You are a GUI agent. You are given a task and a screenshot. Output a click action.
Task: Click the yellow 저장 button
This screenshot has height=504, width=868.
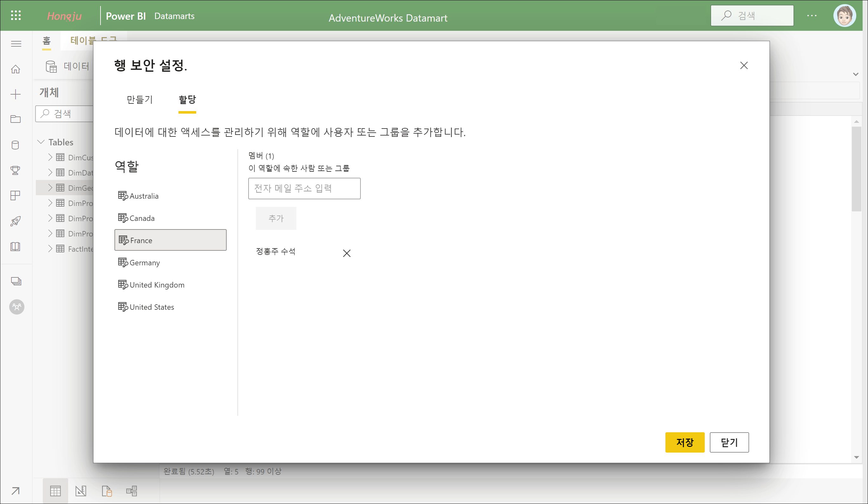684,442
